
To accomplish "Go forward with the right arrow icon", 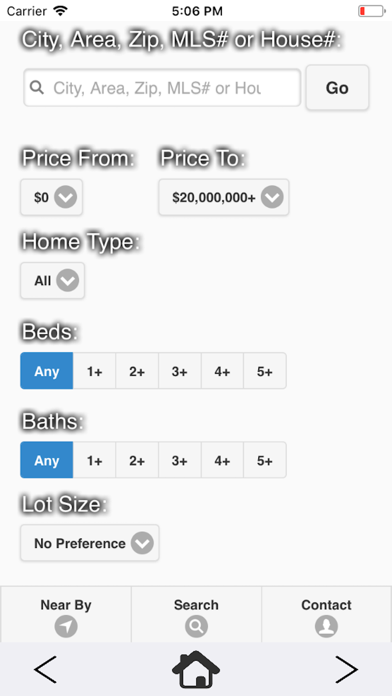I will 346,669.
